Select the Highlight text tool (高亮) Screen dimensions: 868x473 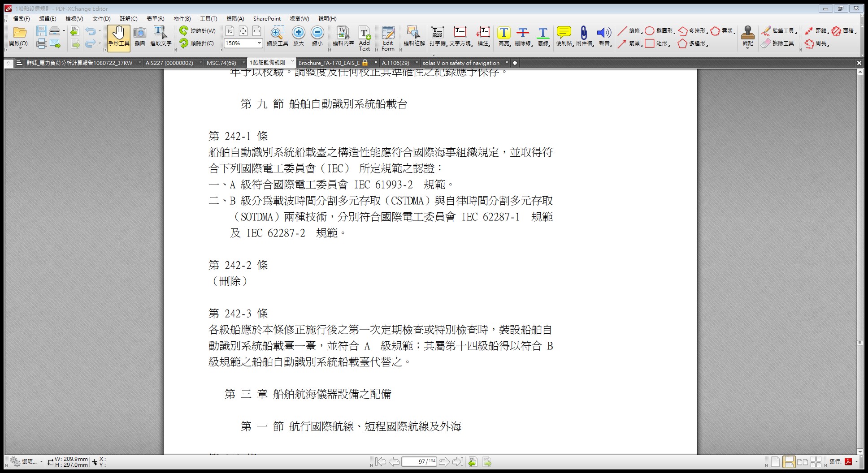pos(503,36)
